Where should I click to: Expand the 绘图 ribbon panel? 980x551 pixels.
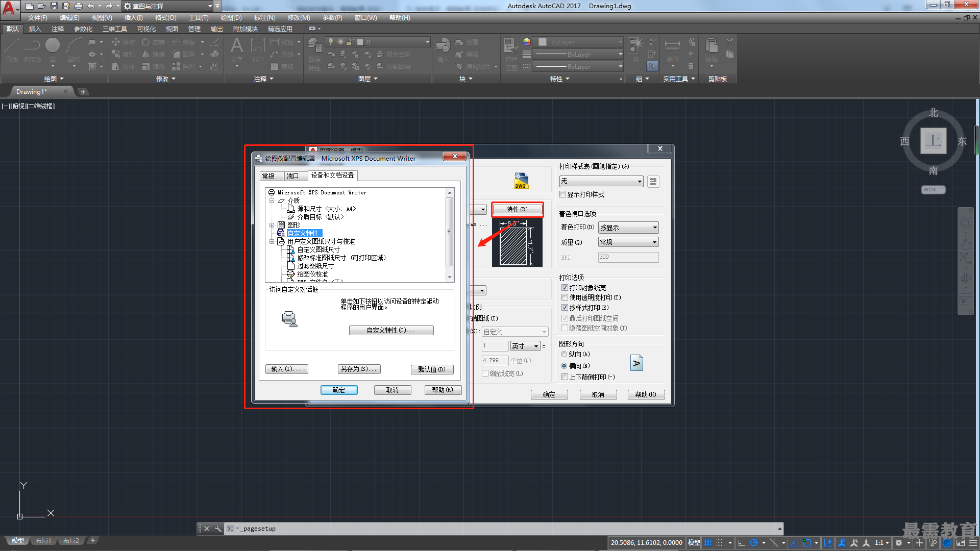click(x=54, y=79)
